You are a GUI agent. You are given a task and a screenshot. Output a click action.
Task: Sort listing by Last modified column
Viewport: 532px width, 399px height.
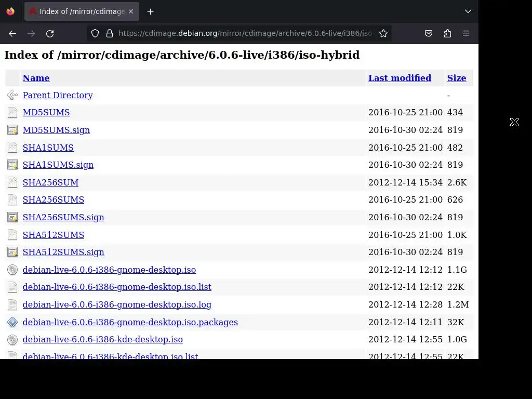400,78
